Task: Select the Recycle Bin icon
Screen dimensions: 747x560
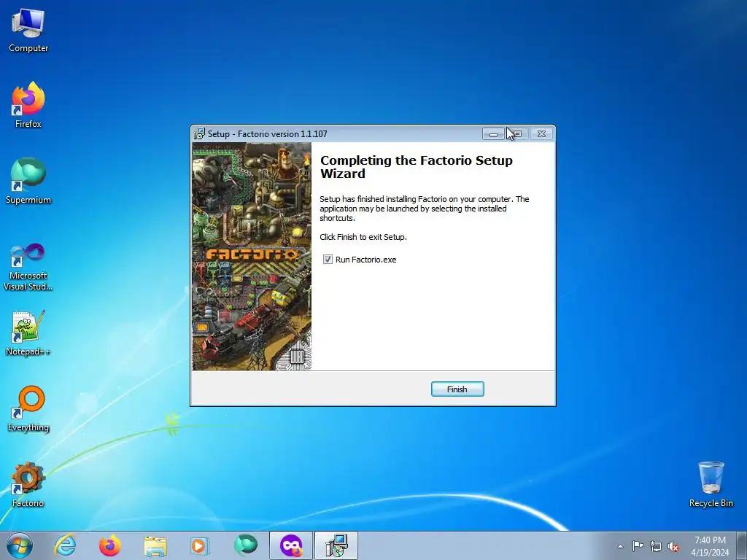Action: coord(711,484)
